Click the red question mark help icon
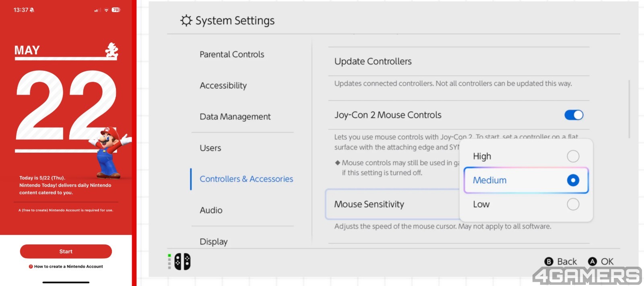644x286 pixels. point(31,267)
